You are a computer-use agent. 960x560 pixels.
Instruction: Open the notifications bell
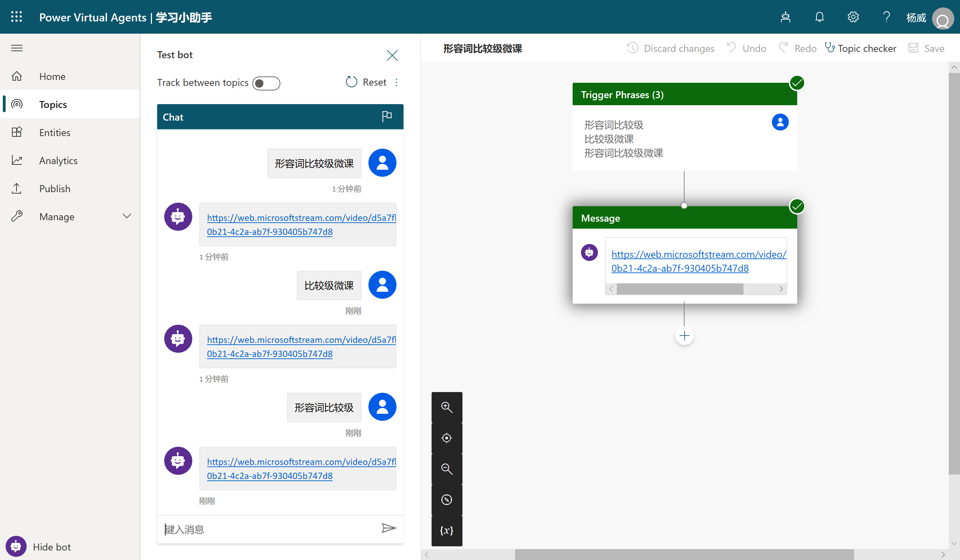pyautogui.click(x=819, y=17)
